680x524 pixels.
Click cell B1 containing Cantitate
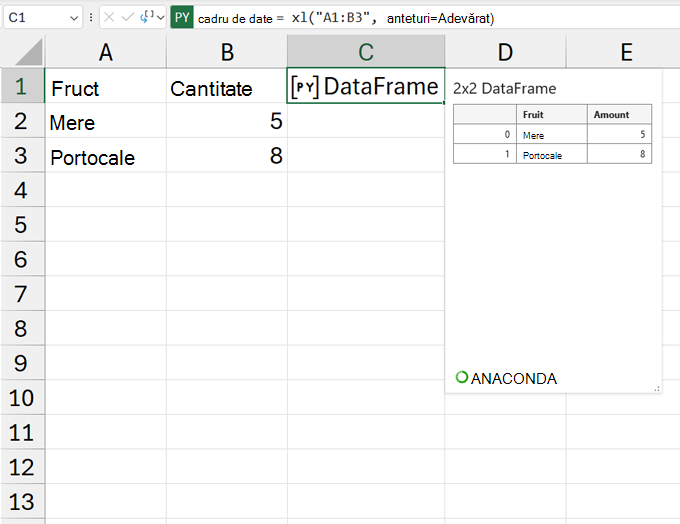coord(227,86)
